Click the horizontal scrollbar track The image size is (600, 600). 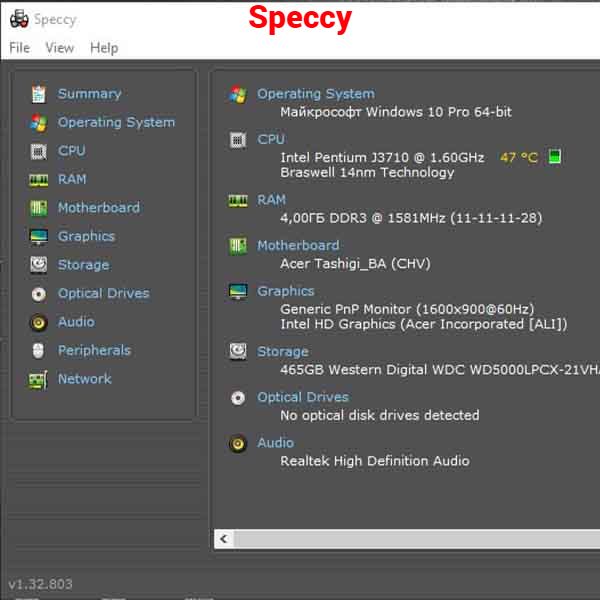[x=417, y=539]
